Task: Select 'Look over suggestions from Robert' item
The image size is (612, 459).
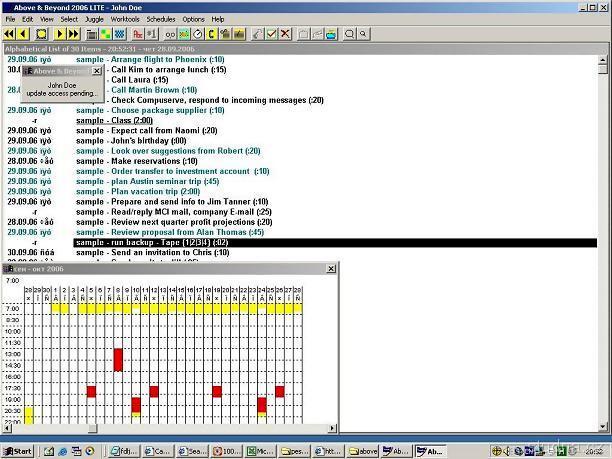Action: coord(186,151)
